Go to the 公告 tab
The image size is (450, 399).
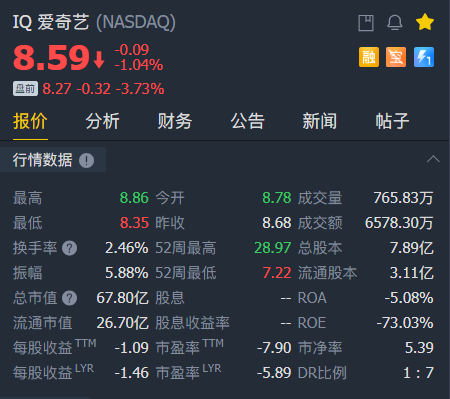point(248,121)
